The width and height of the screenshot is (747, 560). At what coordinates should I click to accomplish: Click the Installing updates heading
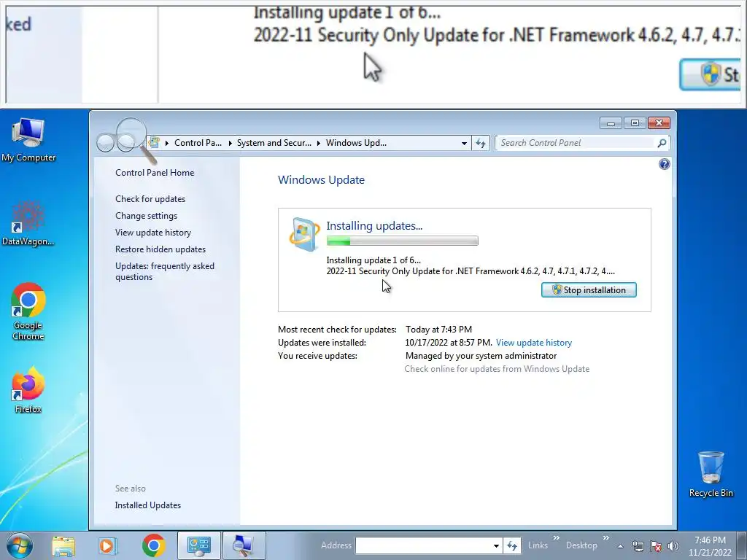tap(374, 226)
